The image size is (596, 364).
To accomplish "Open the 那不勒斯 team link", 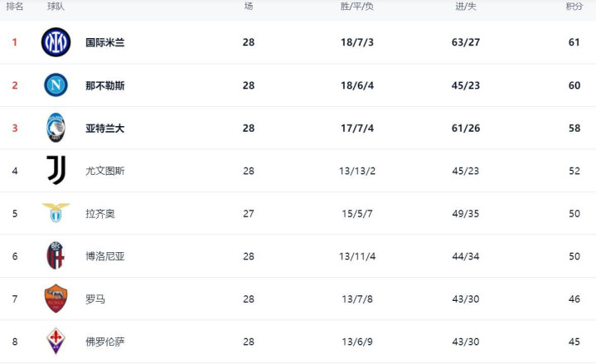I will click(x=105, y=85).
